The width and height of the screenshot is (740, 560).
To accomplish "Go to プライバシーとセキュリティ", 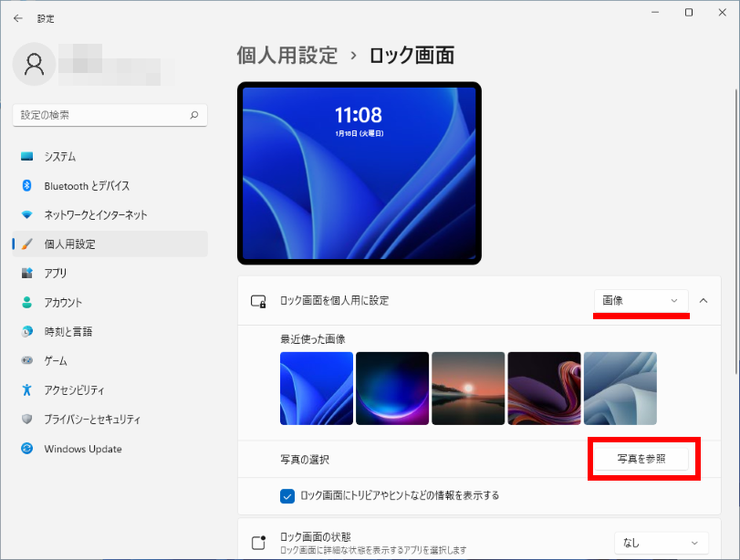I will (x=92, y=420).
